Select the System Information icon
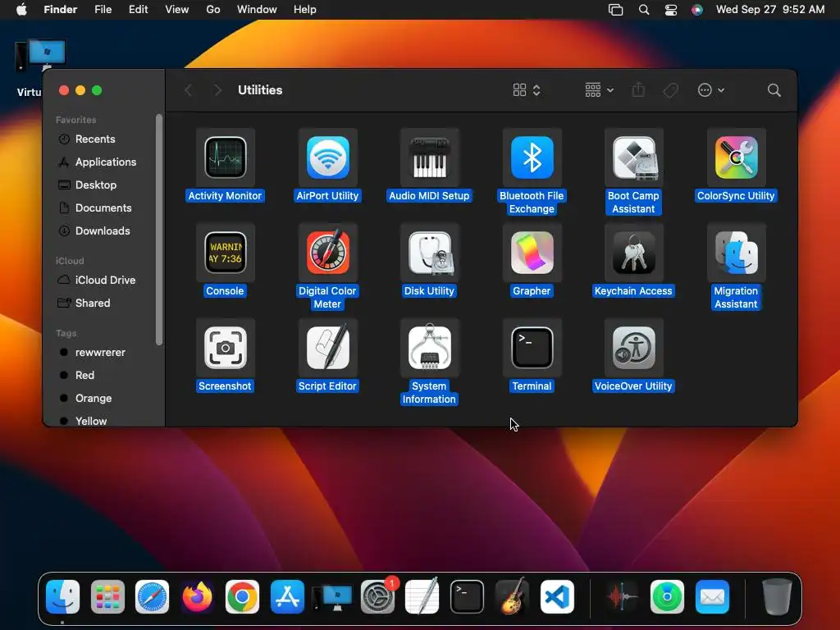 429,348
